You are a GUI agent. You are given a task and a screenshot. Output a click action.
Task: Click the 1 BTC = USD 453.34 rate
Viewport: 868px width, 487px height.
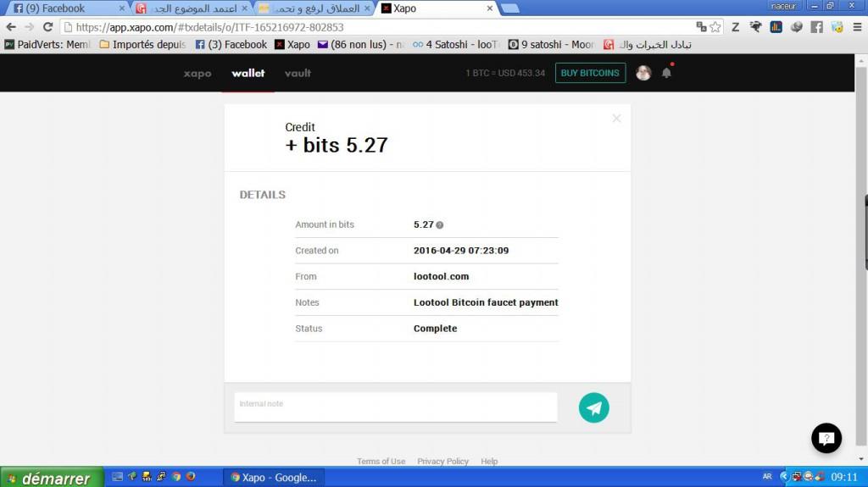[505, 73]
